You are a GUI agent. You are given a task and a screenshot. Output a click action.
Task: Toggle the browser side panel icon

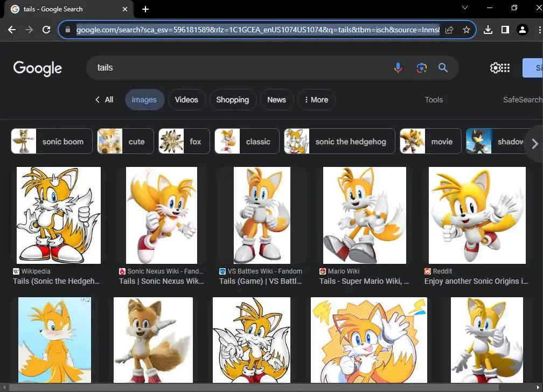505,30
